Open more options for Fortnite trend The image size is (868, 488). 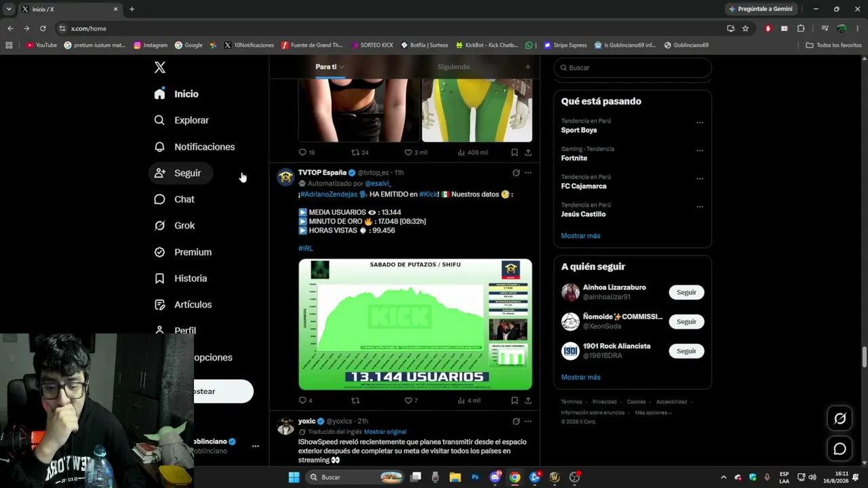point(700,150)
